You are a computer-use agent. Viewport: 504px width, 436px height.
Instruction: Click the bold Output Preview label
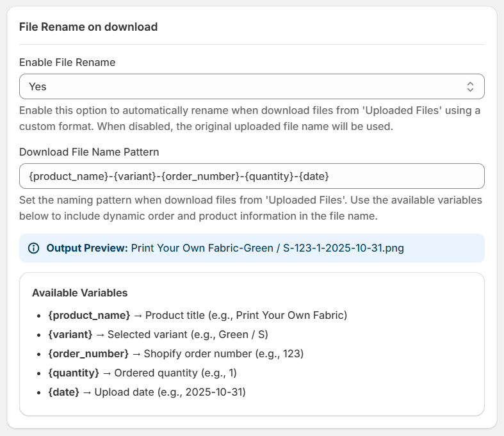pyautogui.click(x=87, y=248)
